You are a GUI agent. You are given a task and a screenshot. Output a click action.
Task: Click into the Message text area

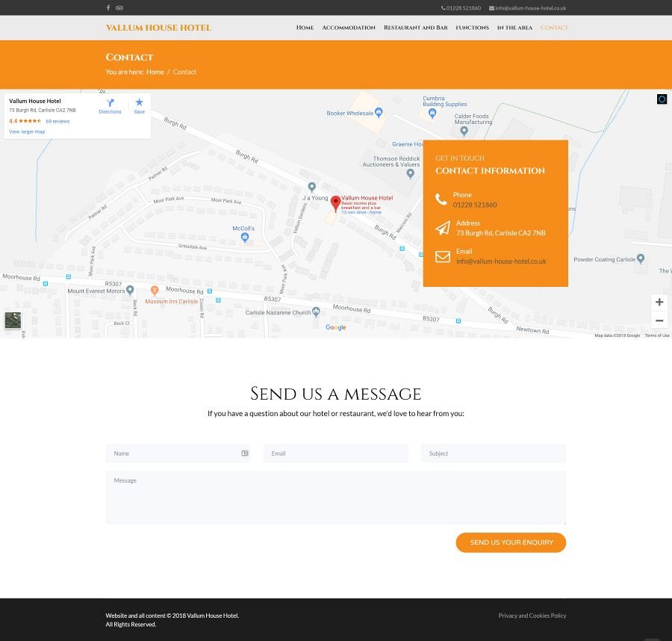[x=335, y=498]
